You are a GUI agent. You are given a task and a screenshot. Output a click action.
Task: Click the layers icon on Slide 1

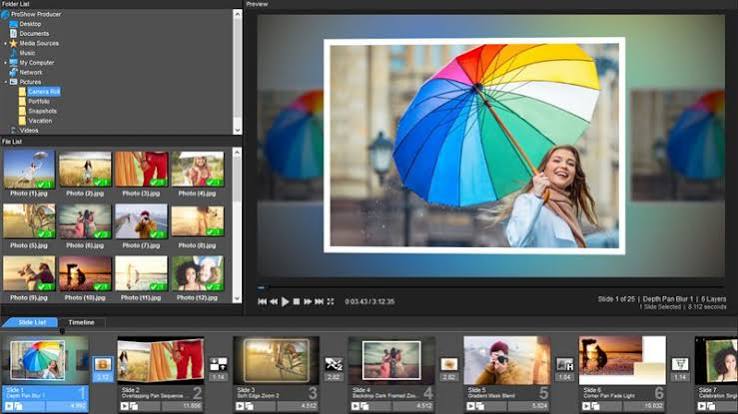(x=18, y=406)
